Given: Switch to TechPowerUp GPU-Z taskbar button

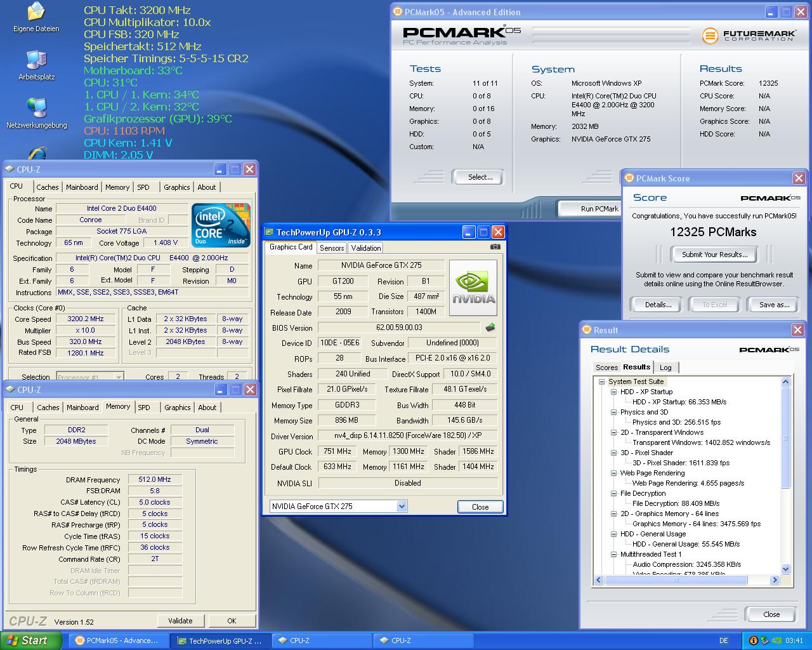Looking at the screenshot, I should [x=220, y=640].
